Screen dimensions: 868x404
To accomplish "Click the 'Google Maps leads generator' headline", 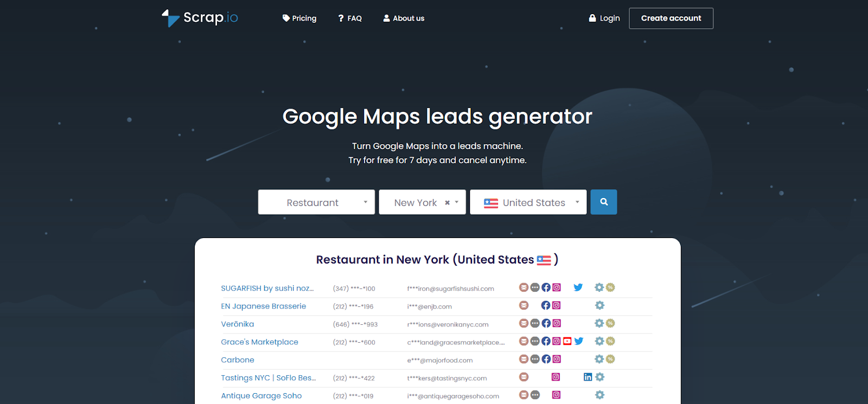I will (437, 117).
